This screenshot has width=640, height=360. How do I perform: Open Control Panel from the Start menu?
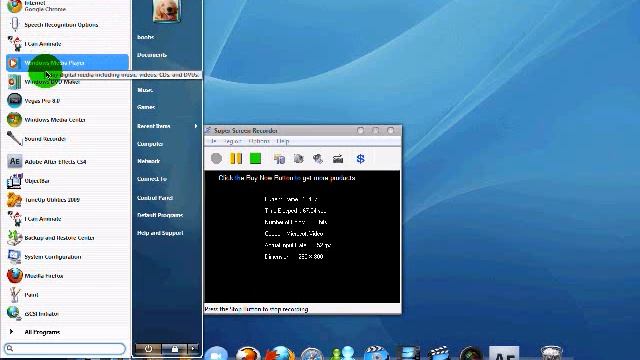coord(155,198)
